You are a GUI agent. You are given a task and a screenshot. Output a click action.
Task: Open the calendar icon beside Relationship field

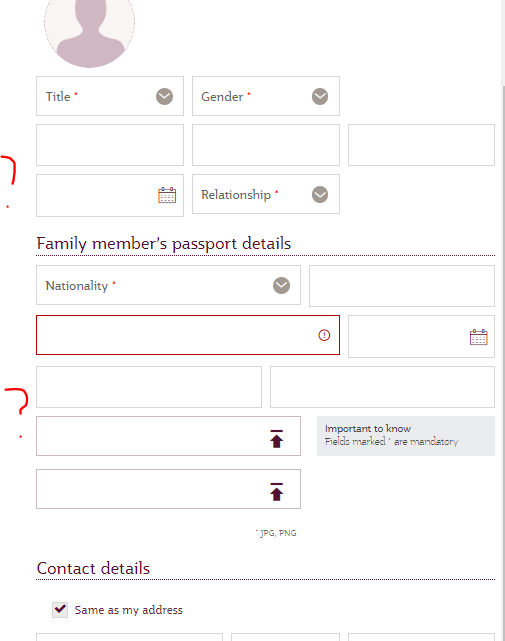(x=167, y=195)
